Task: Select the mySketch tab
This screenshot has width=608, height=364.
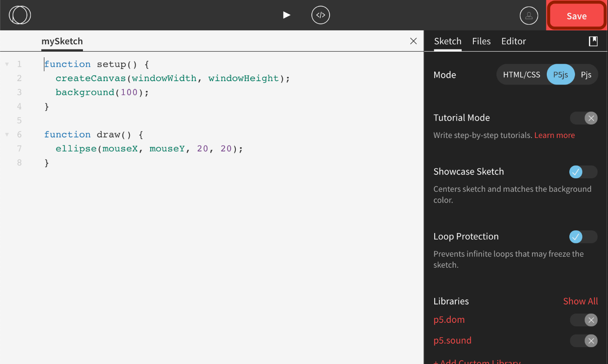Action: click(62, 41)
